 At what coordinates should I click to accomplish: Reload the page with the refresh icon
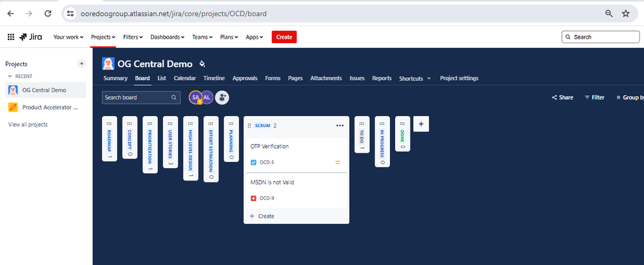tap(48, 14)
